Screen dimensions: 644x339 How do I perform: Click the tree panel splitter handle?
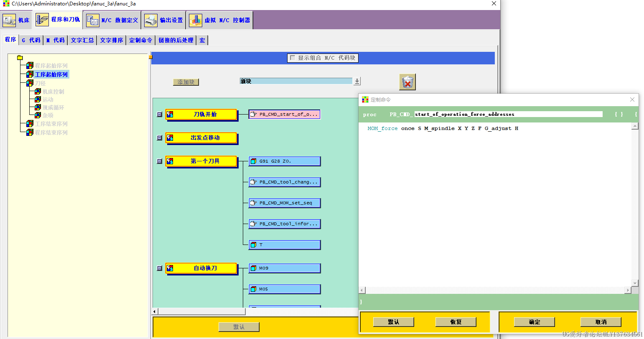pyautogui.click(x=150, y=57)
